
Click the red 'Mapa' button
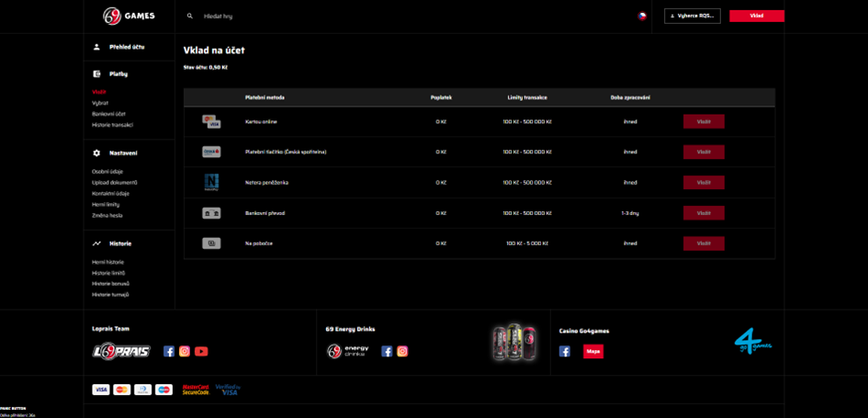pos(593,351)
